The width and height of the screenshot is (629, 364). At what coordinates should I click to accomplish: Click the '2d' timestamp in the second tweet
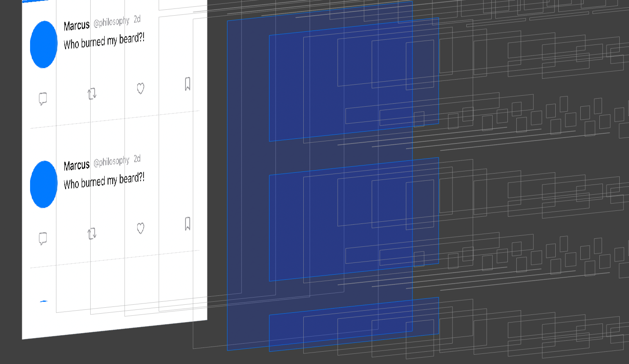click(137, 159)
